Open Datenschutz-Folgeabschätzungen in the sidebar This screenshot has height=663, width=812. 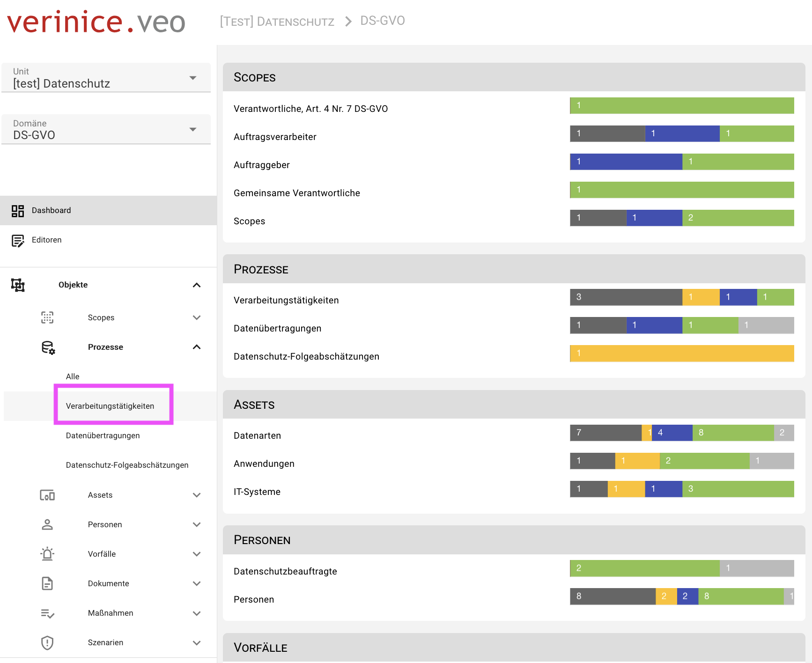127,465
